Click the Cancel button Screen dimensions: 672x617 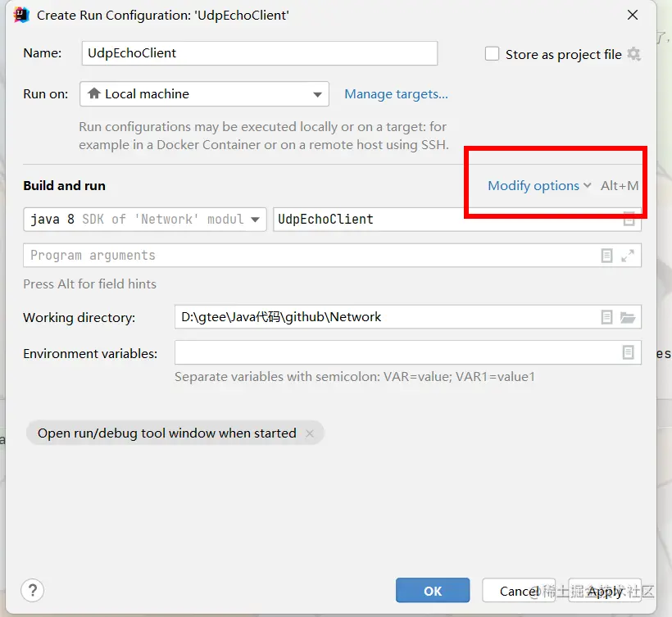tap(519, 591)
